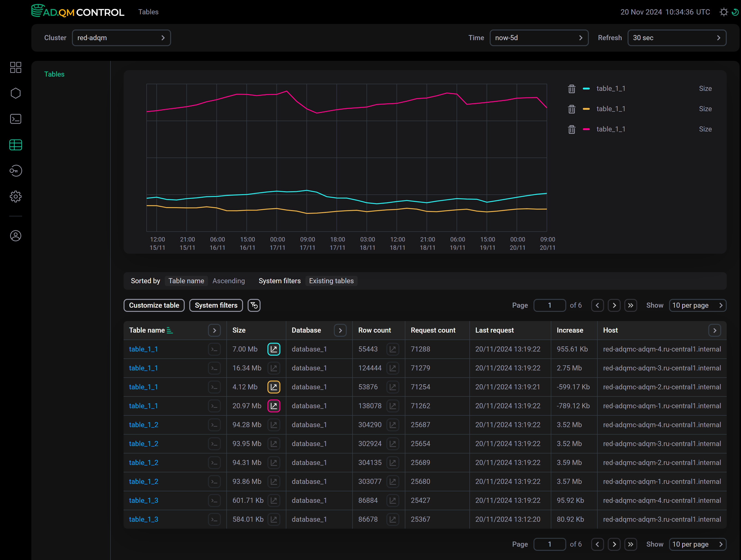This screenshot has width=741, height=560.
Task: Open the SQL console sidebar icon
Action: click(15, 119)
